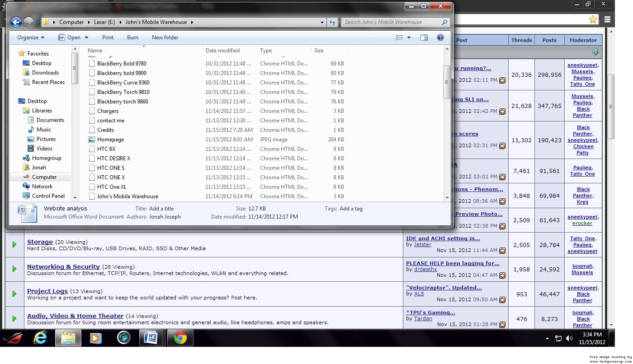Viewport: 633px width, 364px height.
Task: Click the Burn toolbar command
Action: (x=132, y=37)
